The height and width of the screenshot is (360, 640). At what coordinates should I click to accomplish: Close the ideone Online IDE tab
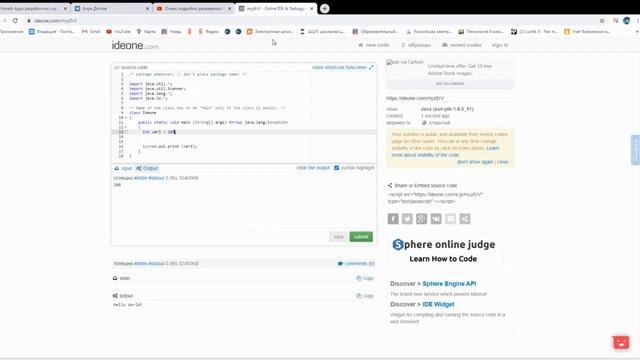pyautogui.click(x=311, y=8)
